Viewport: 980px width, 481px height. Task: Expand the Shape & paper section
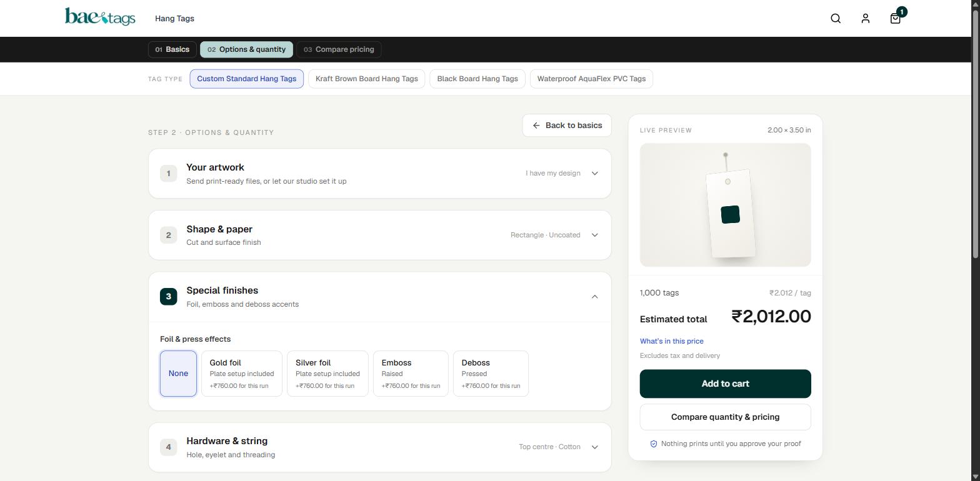point(380,235)
